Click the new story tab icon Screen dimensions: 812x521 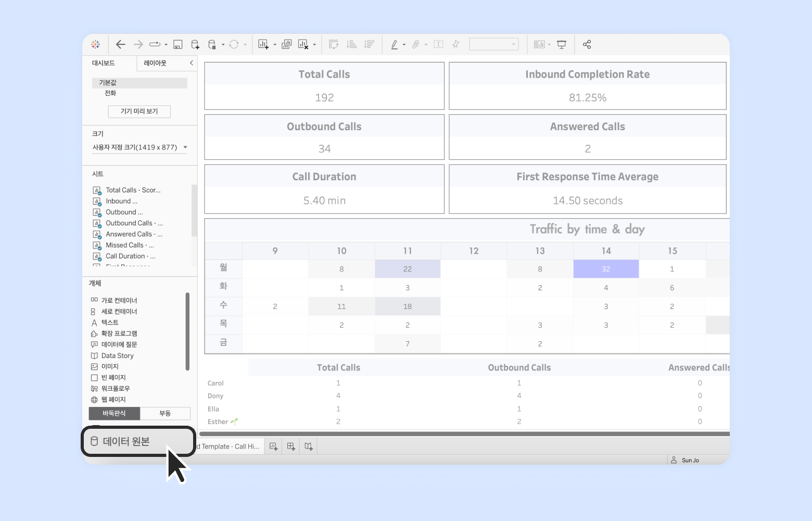[309, 446]
